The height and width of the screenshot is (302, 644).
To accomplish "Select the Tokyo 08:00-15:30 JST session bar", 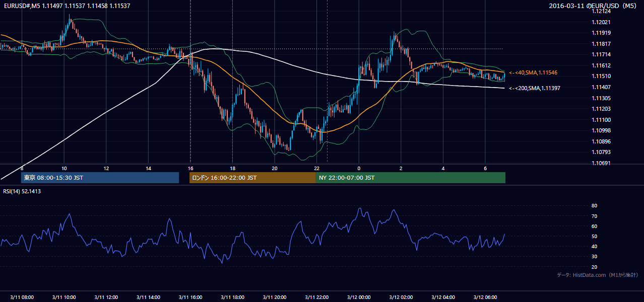I will tap(100, 178).
